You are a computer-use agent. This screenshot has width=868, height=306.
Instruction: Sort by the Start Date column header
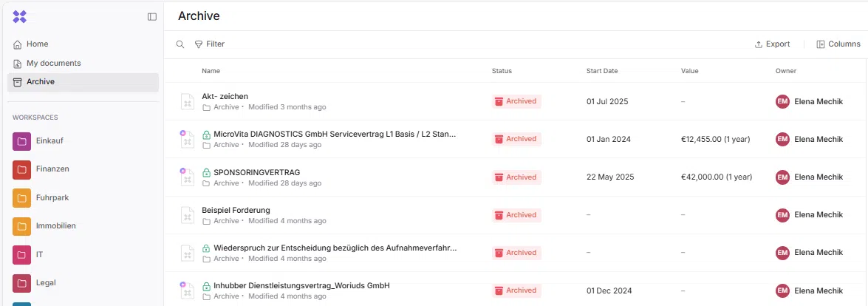coord(602,71)
